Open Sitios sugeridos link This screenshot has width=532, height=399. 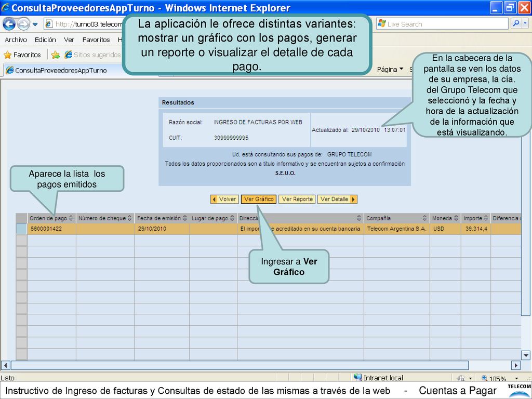92,55
